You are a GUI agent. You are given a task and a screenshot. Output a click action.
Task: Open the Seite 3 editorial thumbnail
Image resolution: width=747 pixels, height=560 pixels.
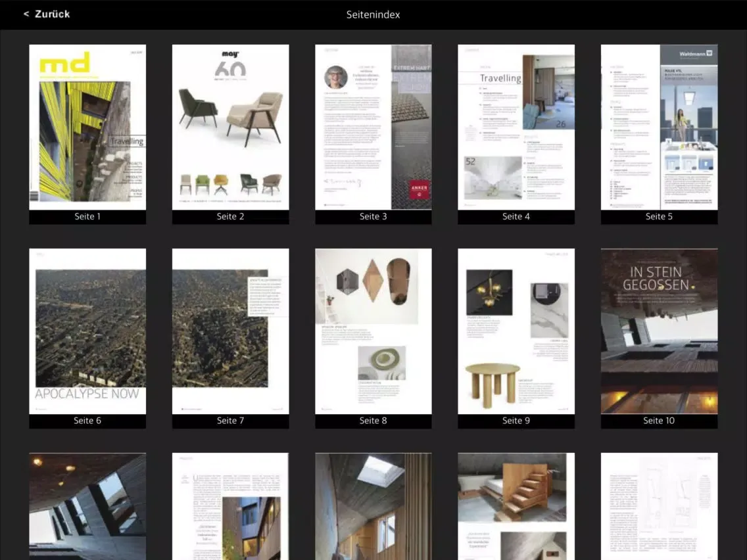(x=373, y=127)
